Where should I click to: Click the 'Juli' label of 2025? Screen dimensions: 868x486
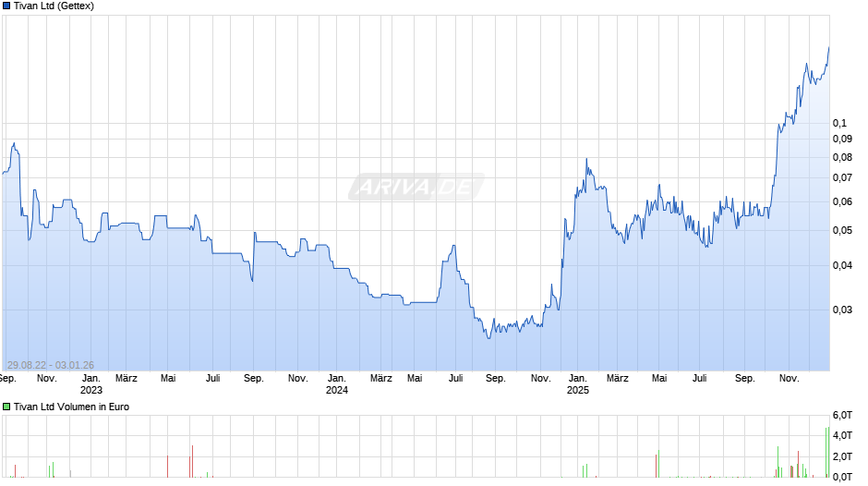[700, 379]
